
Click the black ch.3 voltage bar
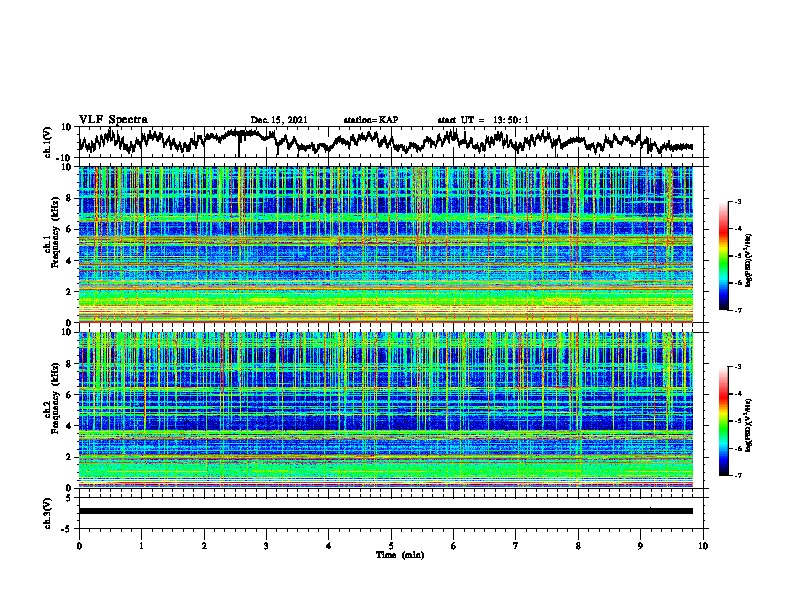(x=386, y=511)
